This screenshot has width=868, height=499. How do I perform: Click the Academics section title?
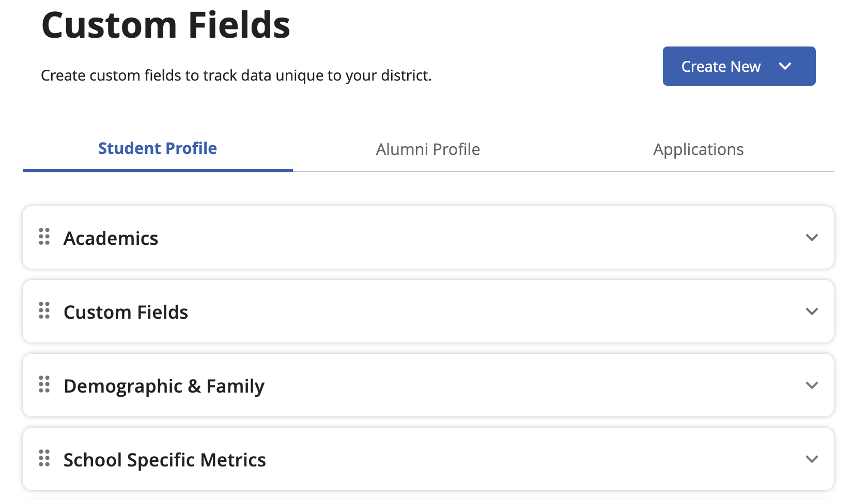(111, 238)
